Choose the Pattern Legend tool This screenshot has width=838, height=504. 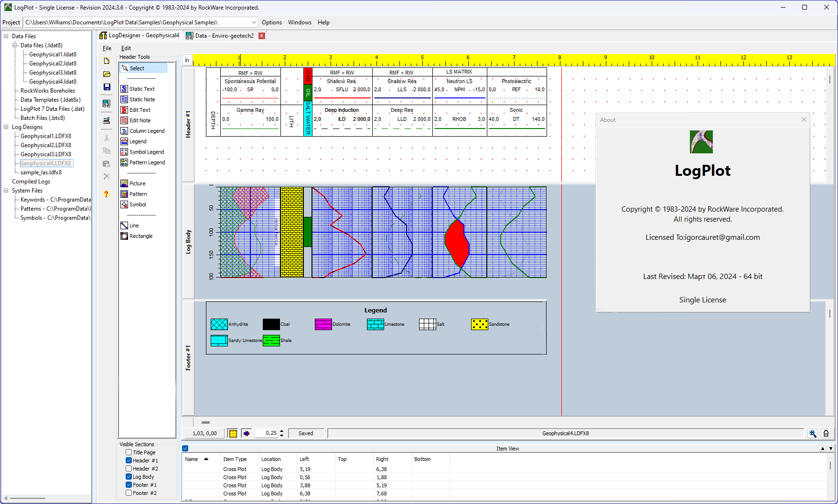pos(143,162)
